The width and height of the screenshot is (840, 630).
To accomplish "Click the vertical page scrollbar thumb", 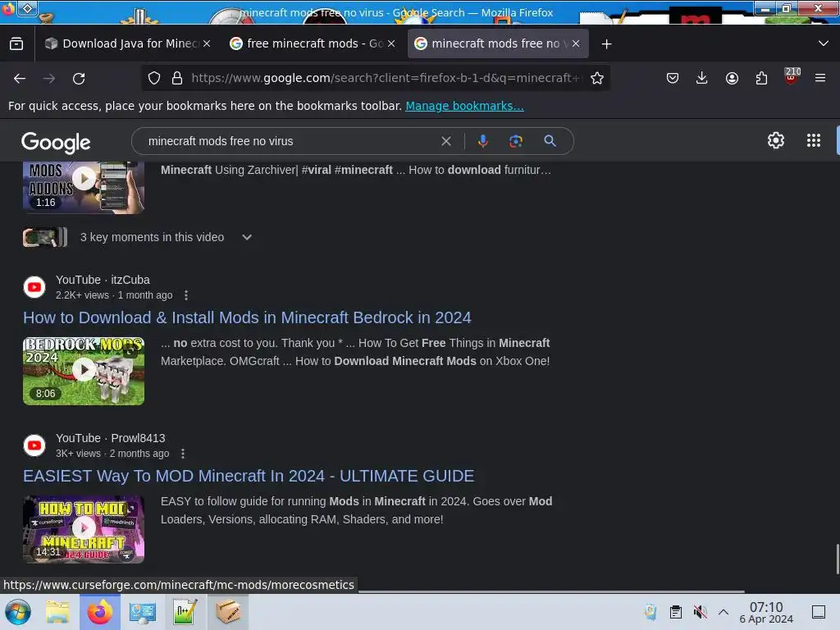I will (x=838, y=559).
